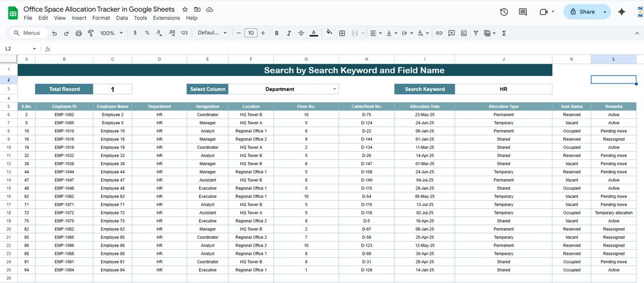Image resolution: width=644 pixels, height=283 pixels.
Task: Open the Format menu
Action: (x=101, y=18)
